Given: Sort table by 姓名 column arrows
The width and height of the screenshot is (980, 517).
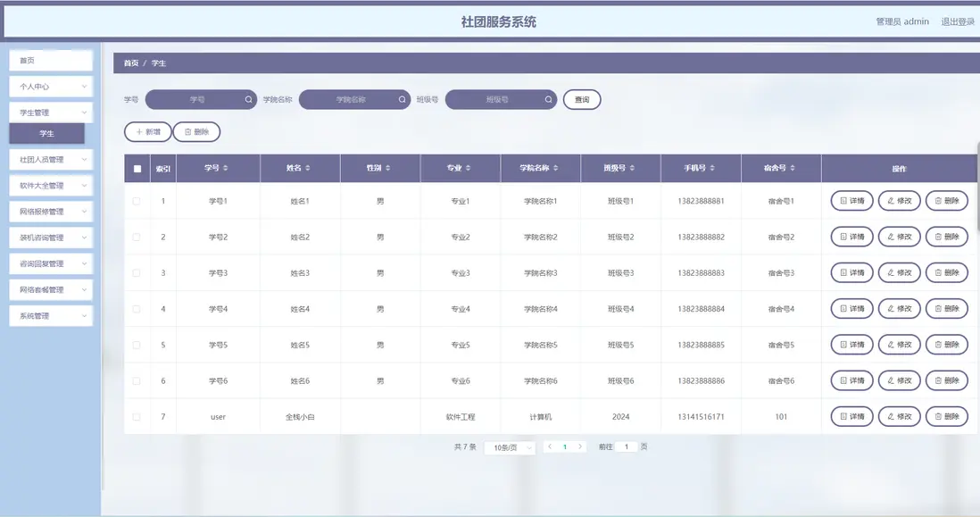Looking at the screenshot, I should click(308, 168).
